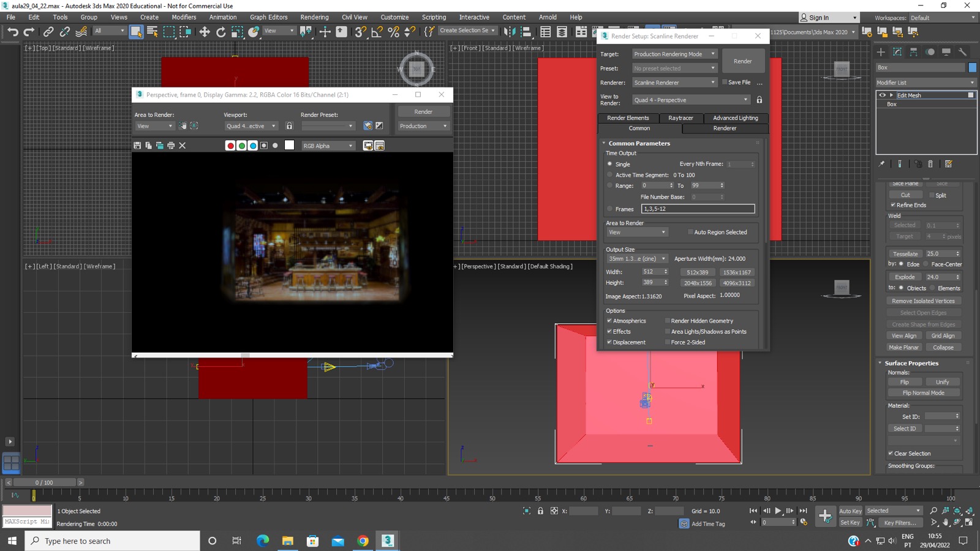Switch to the Render Elements tab
The width and height of the screenshot is (980, 551).
(628, 118)
